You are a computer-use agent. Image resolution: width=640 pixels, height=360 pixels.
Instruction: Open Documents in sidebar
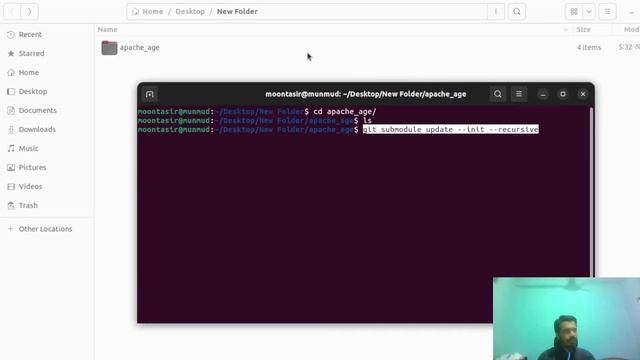click(x=47, y=110)
